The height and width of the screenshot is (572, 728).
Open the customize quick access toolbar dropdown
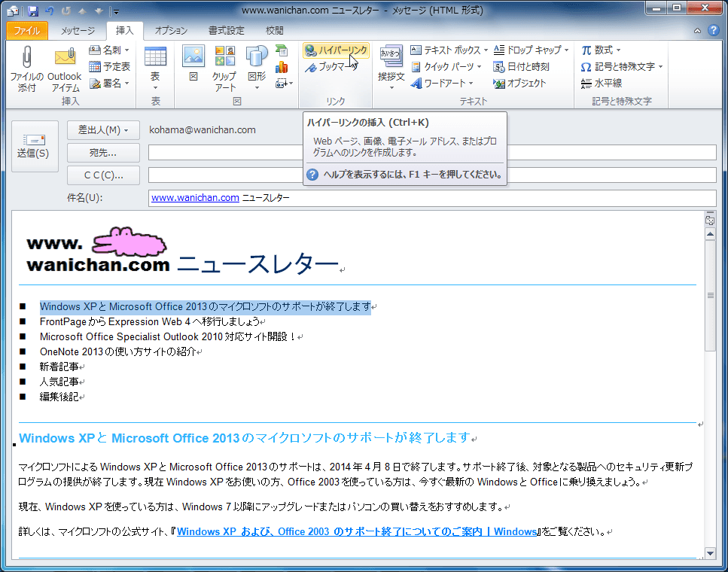tap(116, 11)
